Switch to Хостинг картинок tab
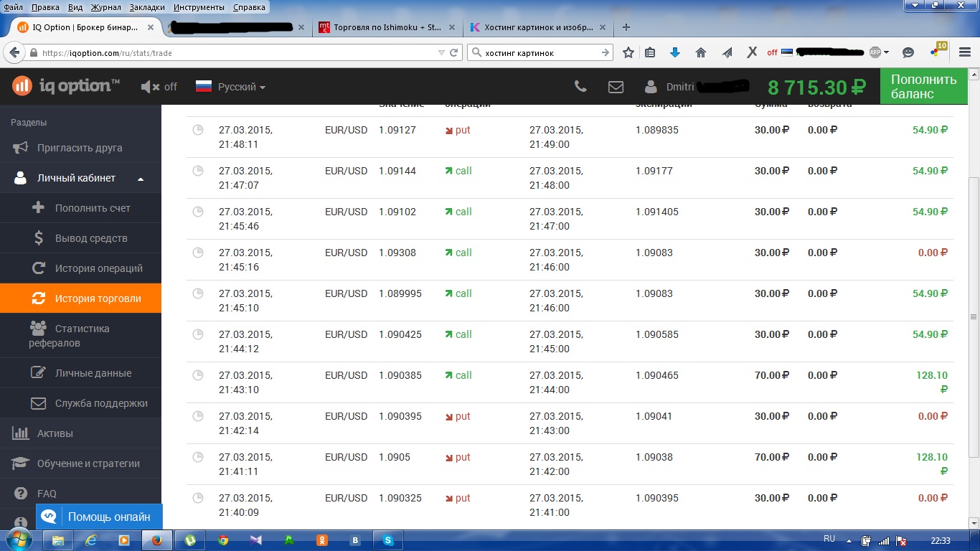 point(538,27)
